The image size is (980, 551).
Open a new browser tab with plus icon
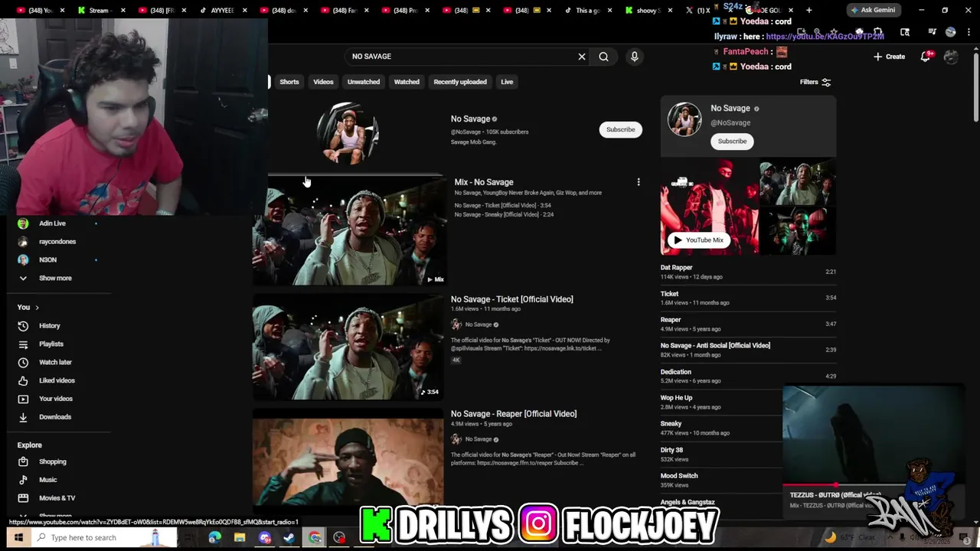(808, 10)
